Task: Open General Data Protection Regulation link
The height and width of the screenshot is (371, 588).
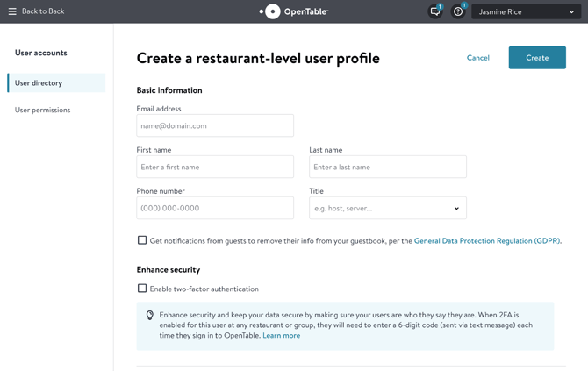Action: click(x=487, y=240)
